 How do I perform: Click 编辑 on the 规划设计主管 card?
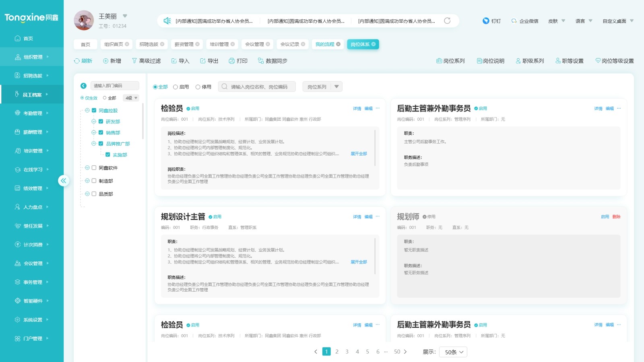point(368,216)
